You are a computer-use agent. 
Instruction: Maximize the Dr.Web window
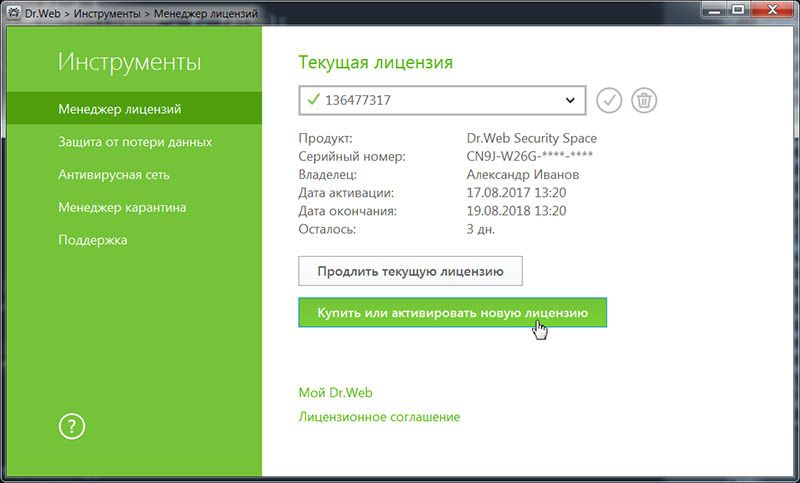tap(738, 10)
